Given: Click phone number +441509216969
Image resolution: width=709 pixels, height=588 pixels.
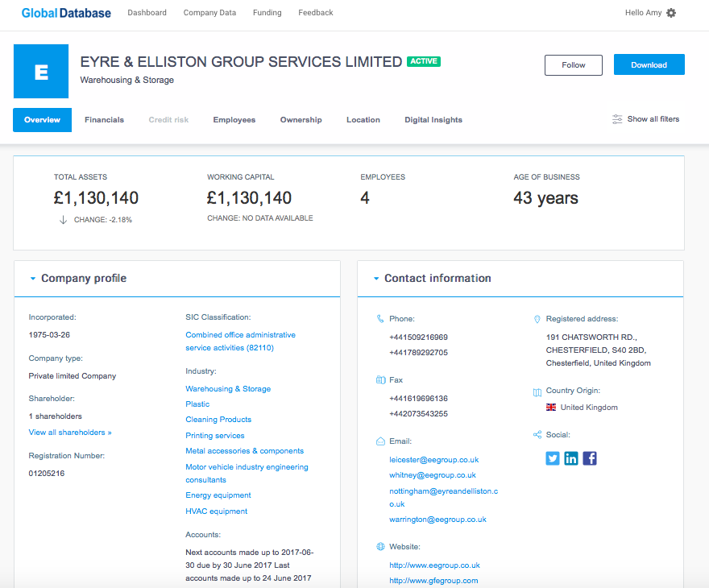Looking at the screenshot, I should [418, 337].
